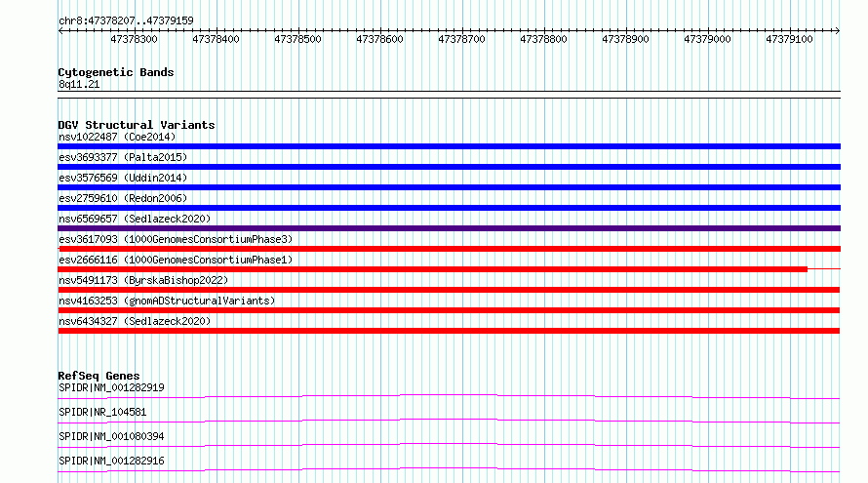Click the red bar for esv3617093
Viewport: 868px width, 483px height.
point(449,249)
